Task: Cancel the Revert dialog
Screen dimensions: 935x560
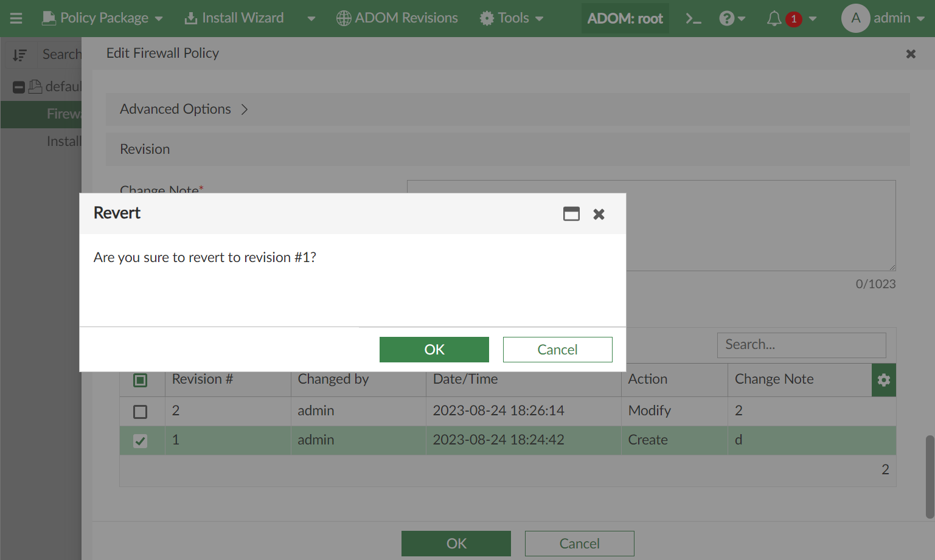Action: click(557, 349)
